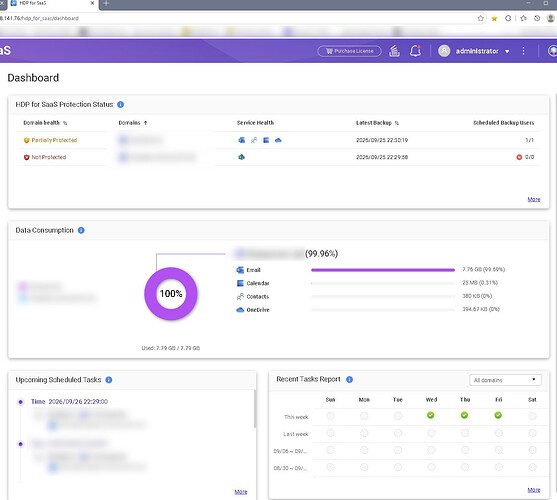Click the 100% donut chart
The height and width of the screenshot is (500, 557).
click(x=171, y=294)
